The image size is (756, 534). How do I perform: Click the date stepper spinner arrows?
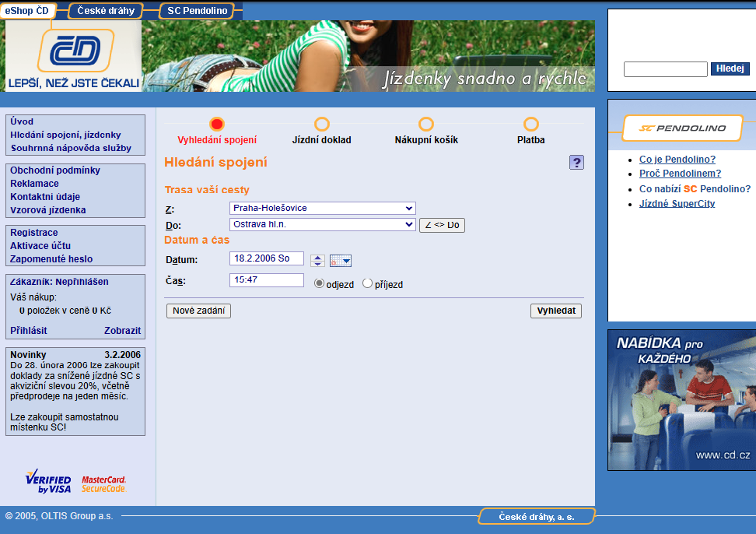click(317, 261)
